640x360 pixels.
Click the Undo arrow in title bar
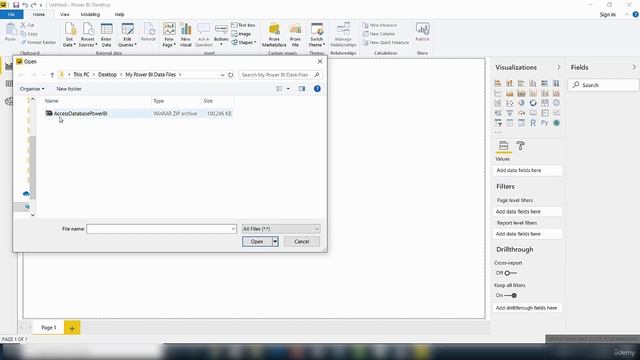(x=25, y=5)
